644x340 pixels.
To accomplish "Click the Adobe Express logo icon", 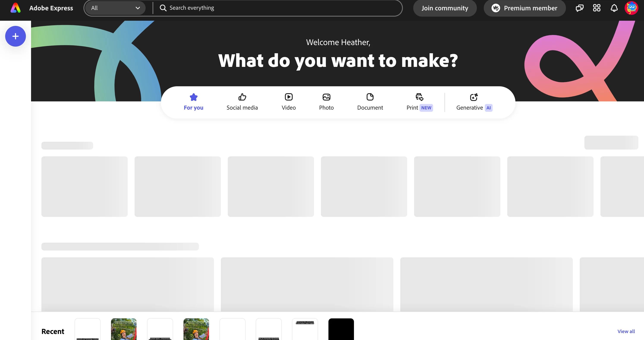I will pyautogui.click(x=16, y=8).
